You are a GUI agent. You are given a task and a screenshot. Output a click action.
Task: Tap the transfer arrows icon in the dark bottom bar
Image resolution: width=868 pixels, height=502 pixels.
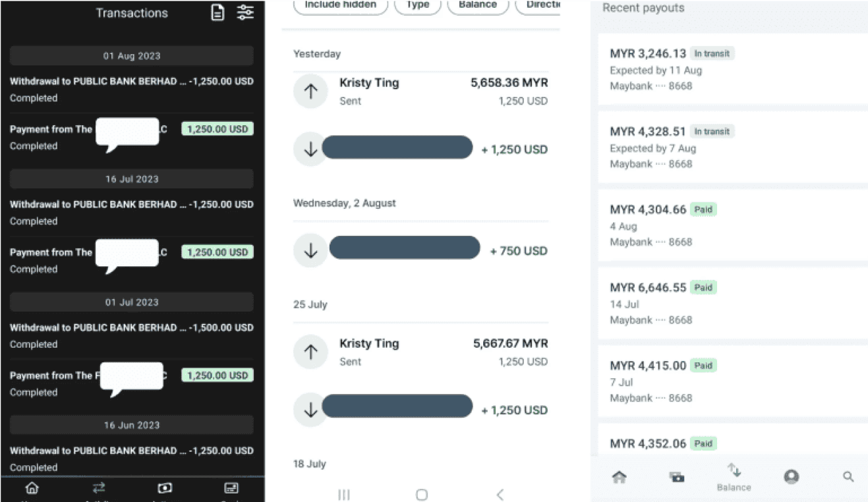click(99, 488)
